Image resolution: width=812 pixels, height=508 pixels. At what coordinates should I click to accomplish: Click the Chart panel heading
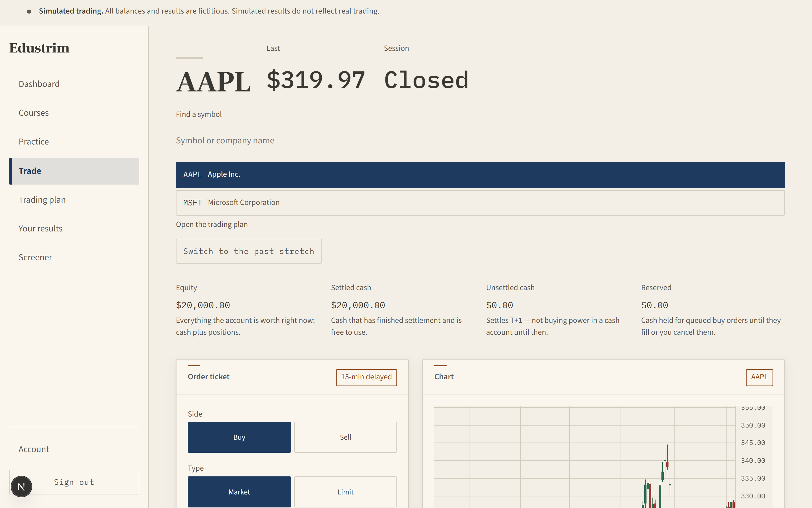coord(444,377)
